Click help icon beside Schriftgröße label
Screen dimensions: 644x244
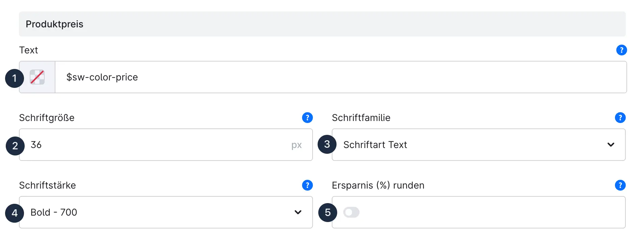pyautogui.click(x=307, y=118)
